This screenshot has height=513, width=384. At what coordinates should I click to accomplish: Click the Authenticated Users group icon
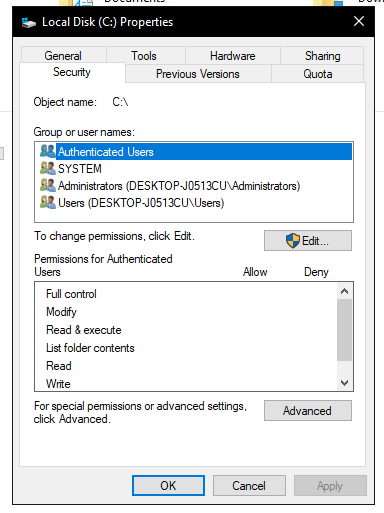[48, 151]
